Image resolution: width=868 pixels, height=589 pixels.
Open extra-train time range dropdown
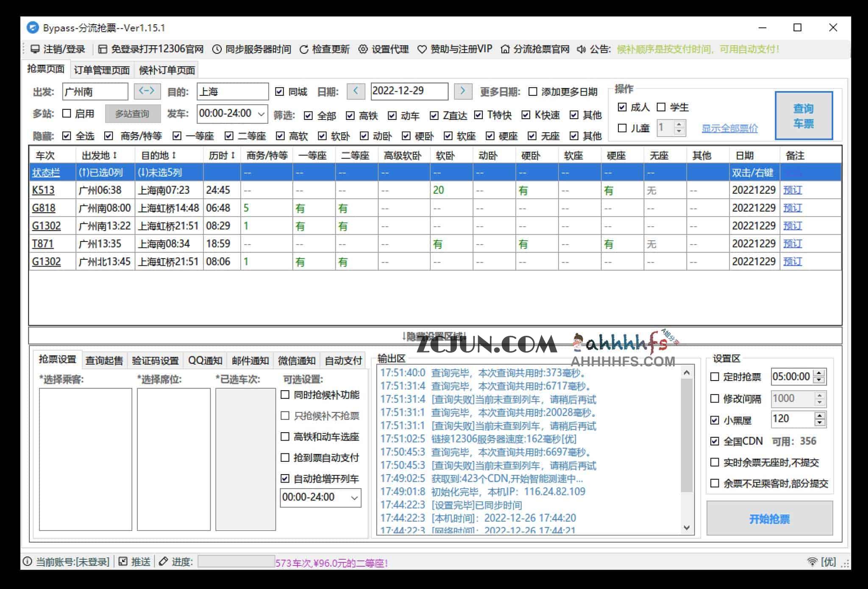point(354,498)
